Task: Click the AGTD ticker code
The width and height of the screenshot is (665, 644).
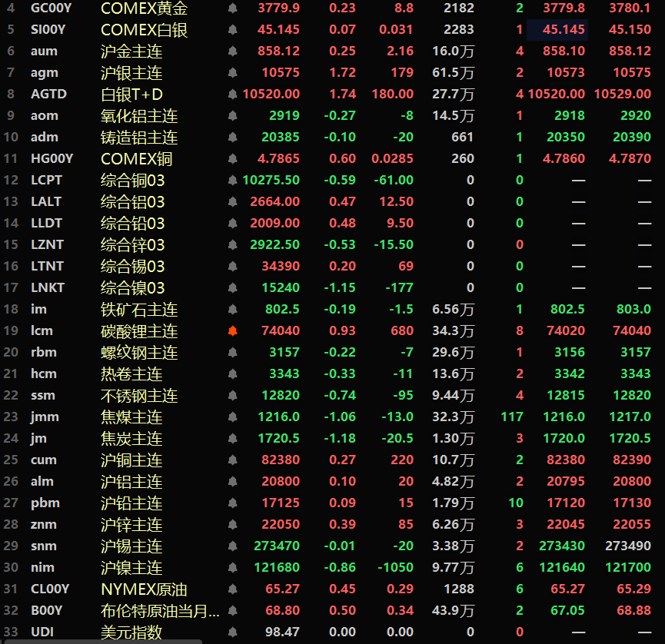Action: click(x=48, y=95)
